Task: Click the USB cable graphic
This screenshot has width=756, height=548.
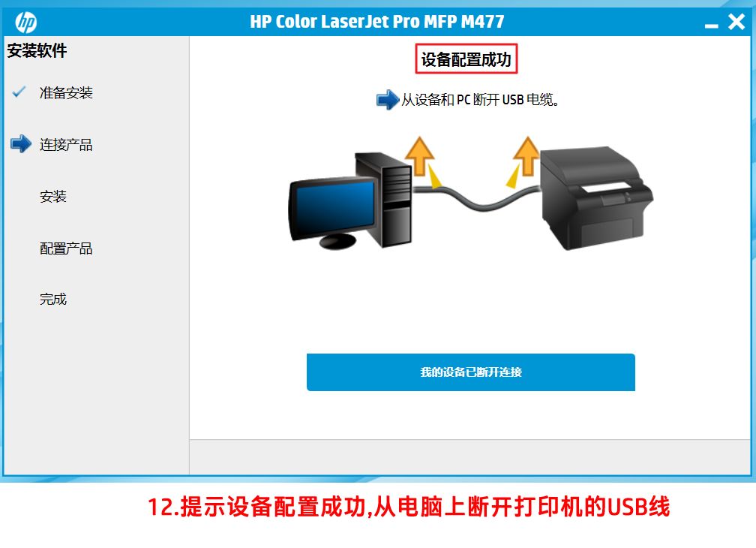Action: pyautogui.click(x=476, y=197)
